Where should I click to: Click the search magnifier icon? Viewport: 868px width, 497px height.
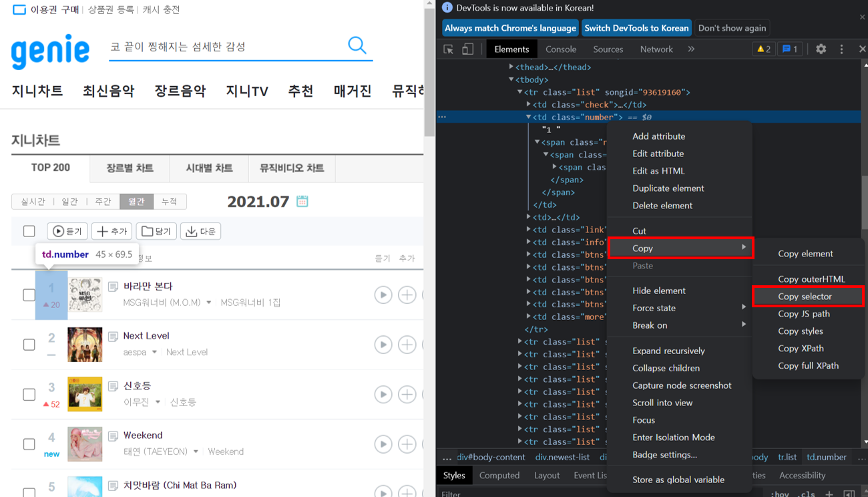tap(357, 45)
